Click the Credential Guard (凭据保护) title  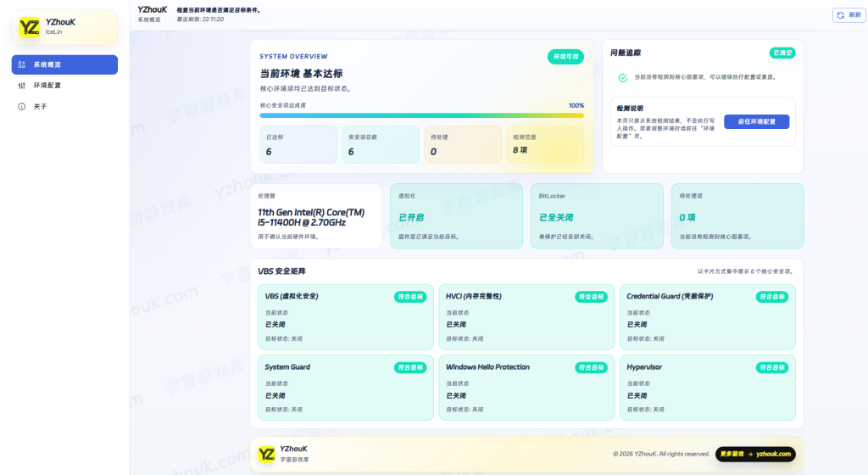(x=670, y=296)
